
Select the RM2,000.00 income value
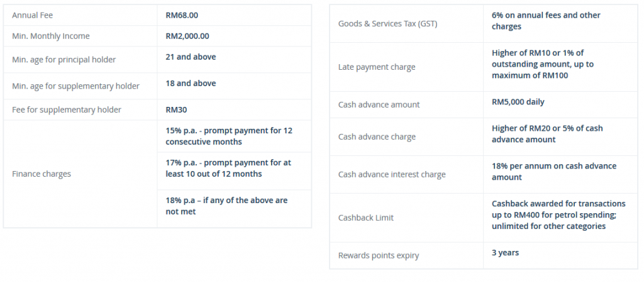pyautogui.click(x=187, y=36)
